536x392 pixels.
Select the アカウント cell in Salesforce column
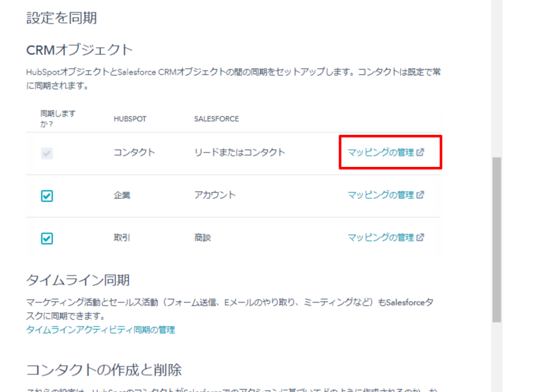pyautogui.click(x=215, y=195)
